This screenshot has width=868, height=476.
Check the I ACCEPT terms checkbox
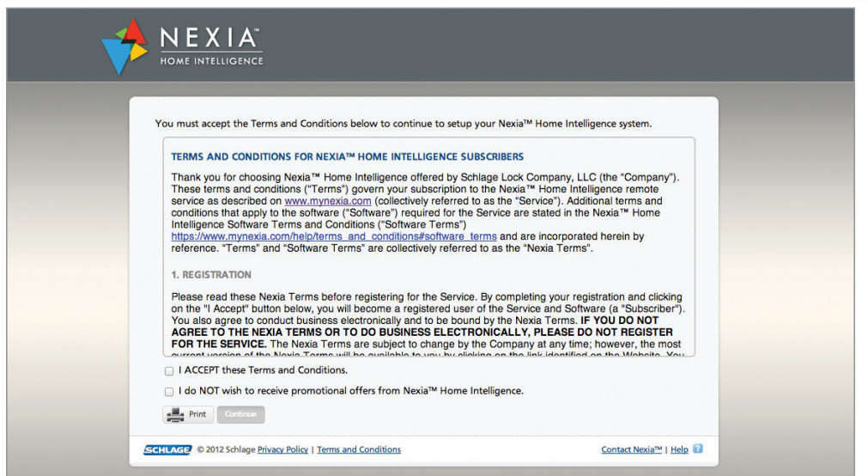click(x=169, y=370)
